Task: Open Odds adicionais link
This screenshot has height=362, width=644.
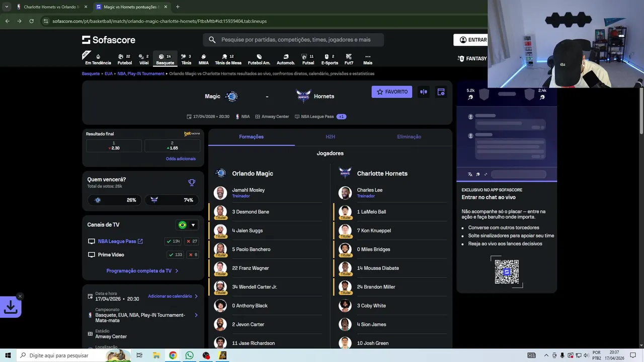Action: (x=181, y=159)
